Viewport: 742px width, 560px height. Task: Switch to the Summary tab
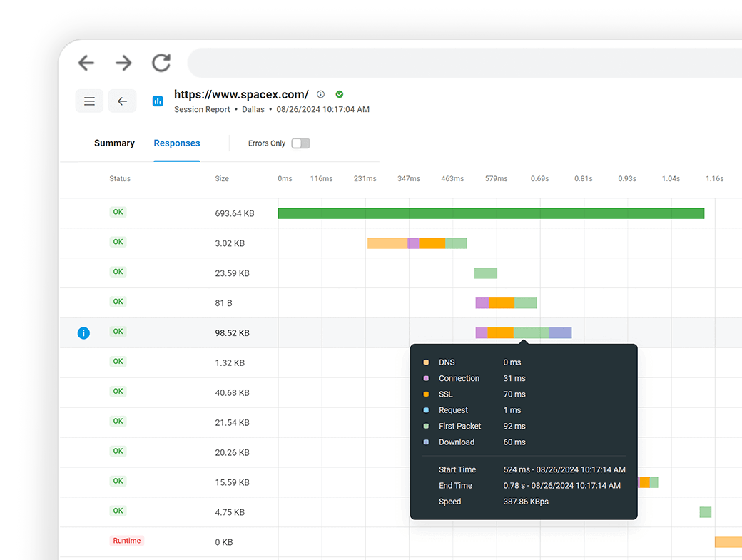point(114,143)
